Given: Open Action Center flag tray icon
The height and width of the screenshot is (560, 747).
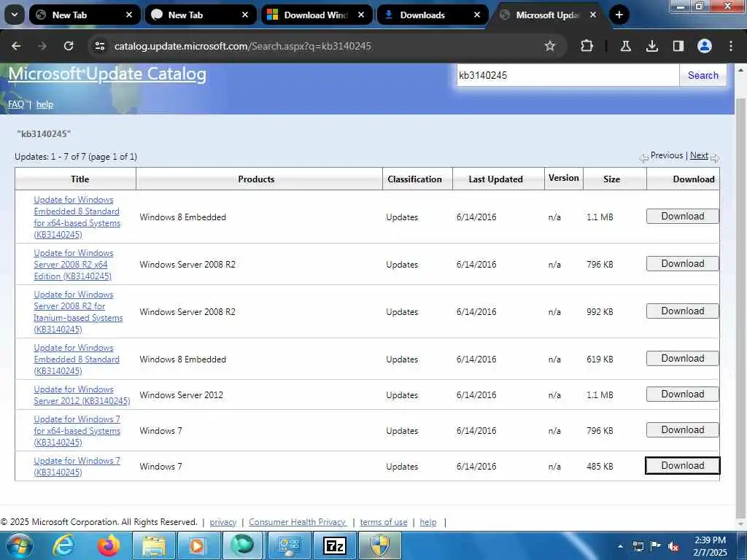Looking at the screenshot, I should pos(656,545).
